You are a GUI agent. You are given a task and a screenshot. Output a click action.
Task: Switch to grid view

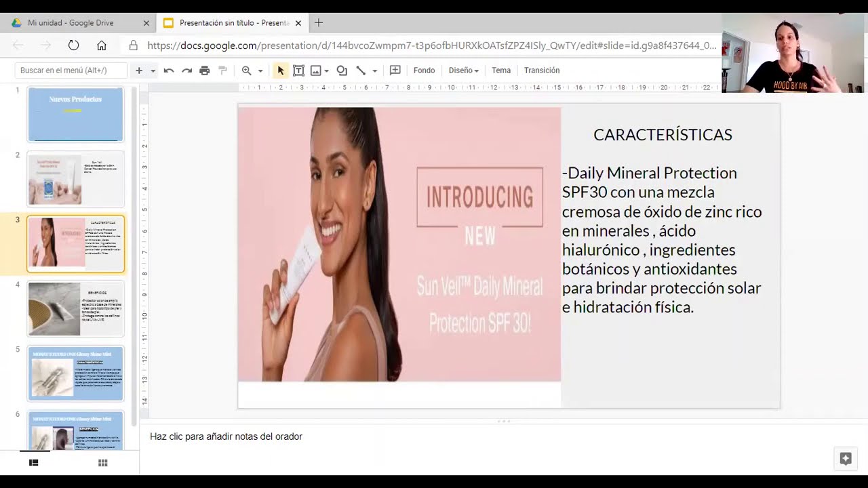pos(103,462)
